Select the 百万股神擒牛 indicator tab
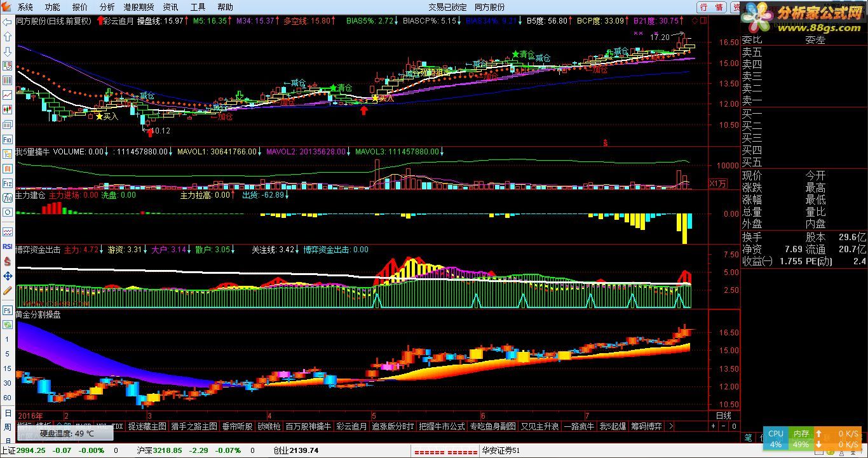Image resolution: width=868 pixels, height=458 pixels. pos(309,426)
